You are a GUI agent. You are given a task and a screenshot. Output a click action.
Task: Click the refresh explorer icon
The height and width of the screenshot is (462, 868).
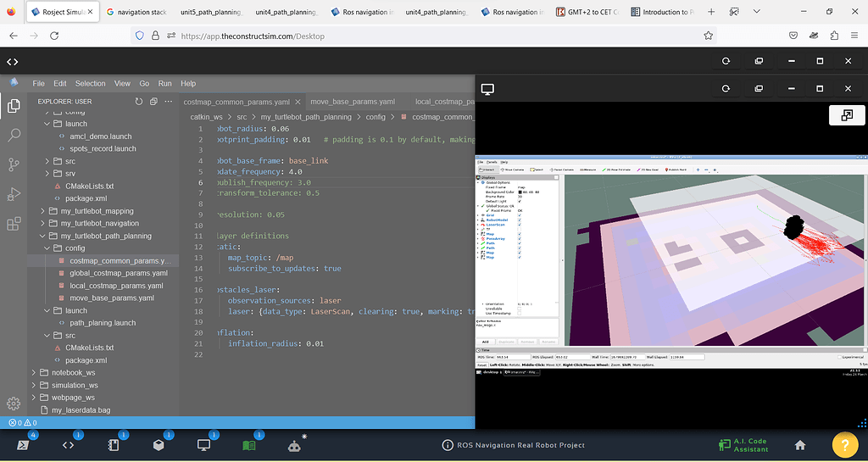coord(139,101)
